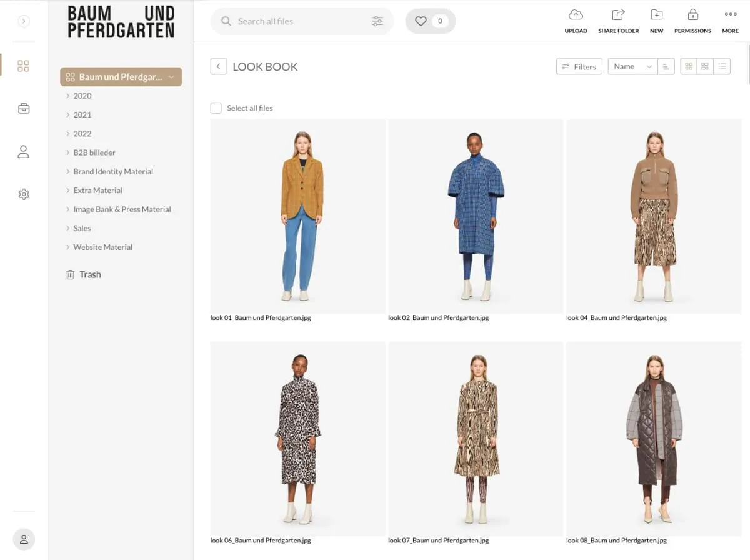Click the Filters button
750x560 pixels.
[x=579, y=66]
